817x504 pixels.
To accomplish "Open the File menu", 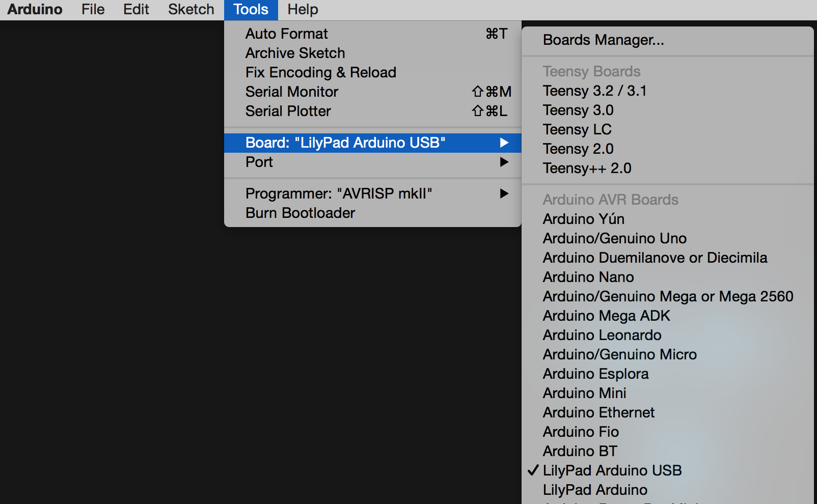I will tap(93, 10).
